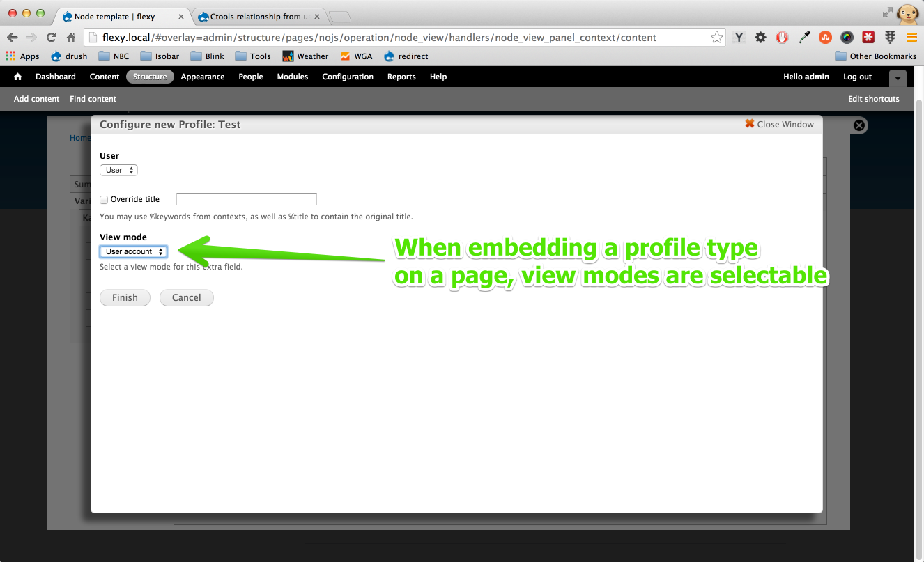Open the drush bookmark
This screenshot has width=924, height=562.
point(70,56)
